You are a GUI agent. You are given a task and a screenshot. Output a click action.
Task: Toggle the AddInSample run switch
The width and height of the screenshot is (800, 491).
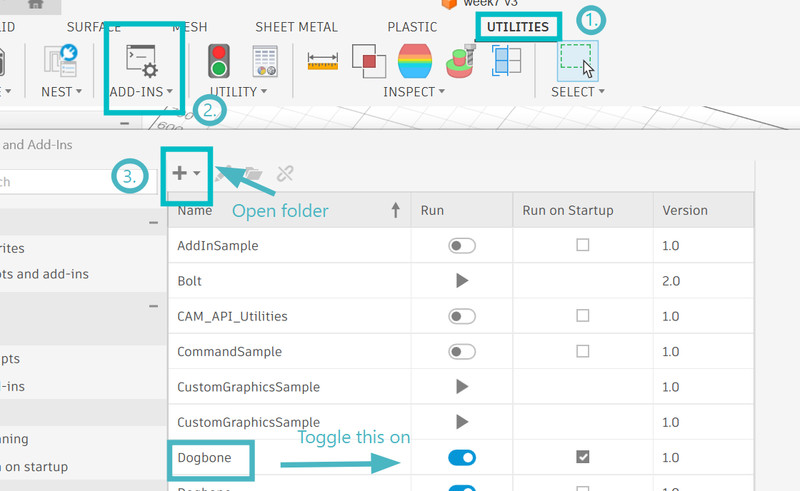(x=462, y=246)
